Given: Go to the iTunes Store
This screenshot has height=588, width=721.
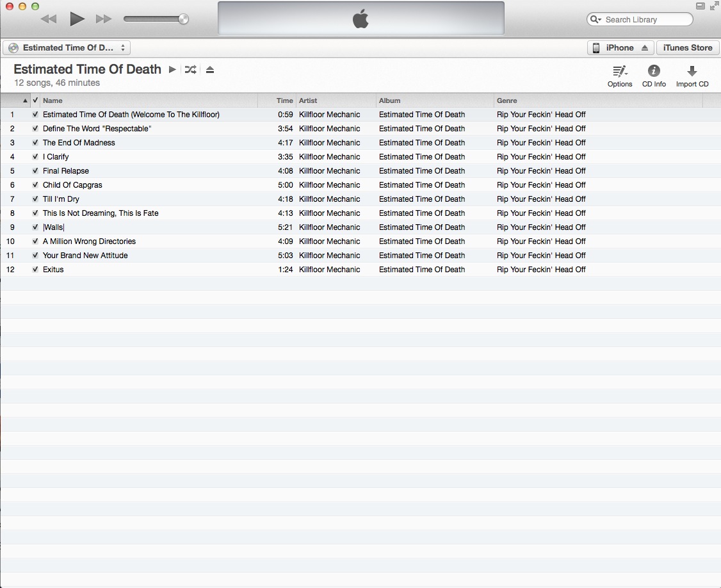Looking at the screenshot, I should point(688,48).
